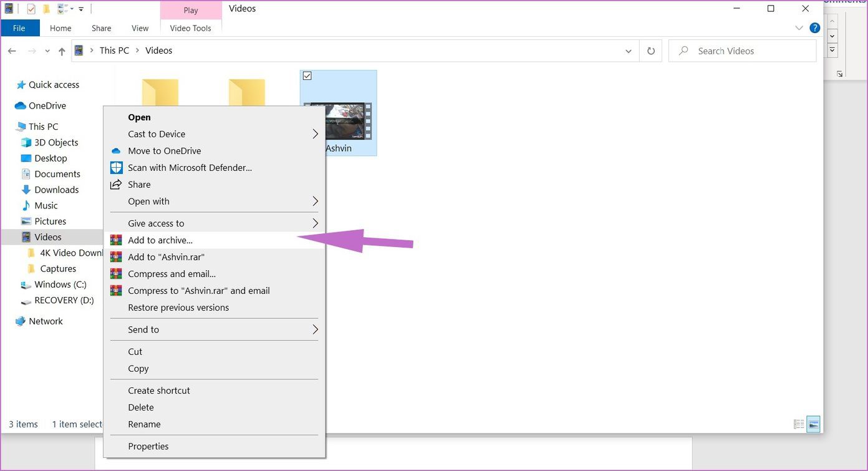Open the recent locations dropdown arrow
868x471 pixels.
tap(48, 52)
